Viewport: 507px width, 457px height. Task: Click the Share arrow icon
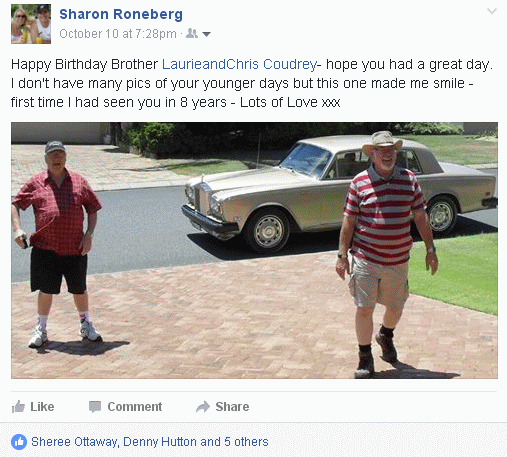[x=203, y=407]
